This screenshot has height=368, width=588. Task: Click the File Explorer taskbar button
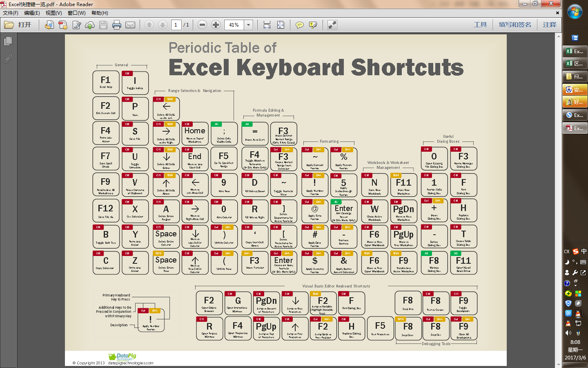tap(575, 76)
